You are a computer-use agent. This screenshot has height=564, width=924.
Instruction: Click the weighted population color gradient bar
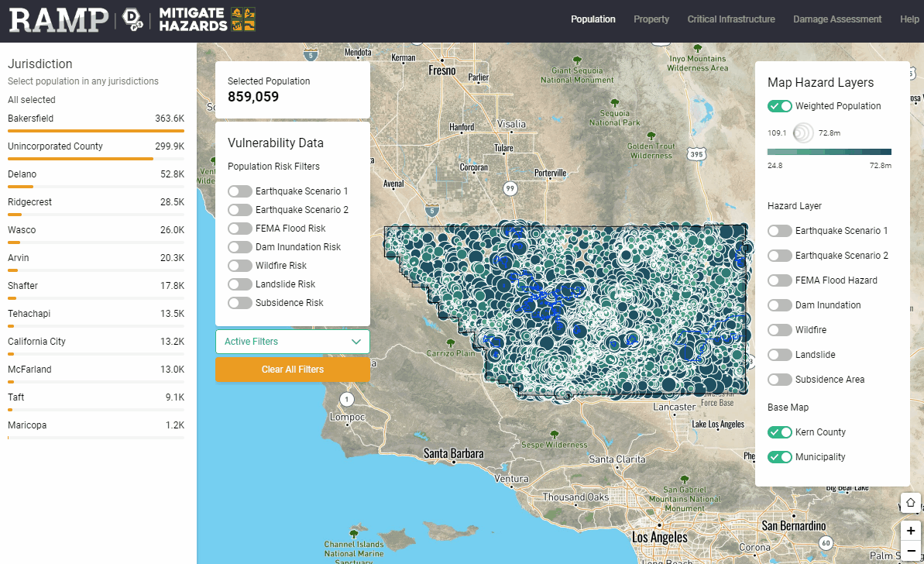829,153
